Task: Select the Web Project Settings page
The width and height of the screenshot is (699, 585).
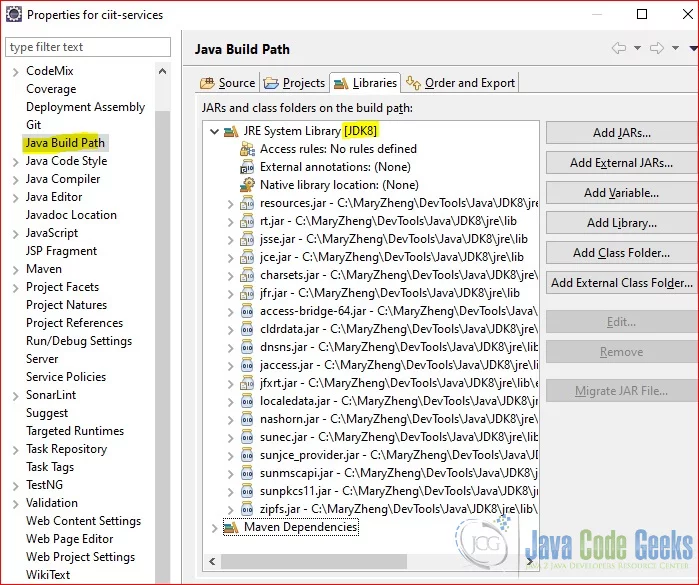Action: tap(80, 557)
